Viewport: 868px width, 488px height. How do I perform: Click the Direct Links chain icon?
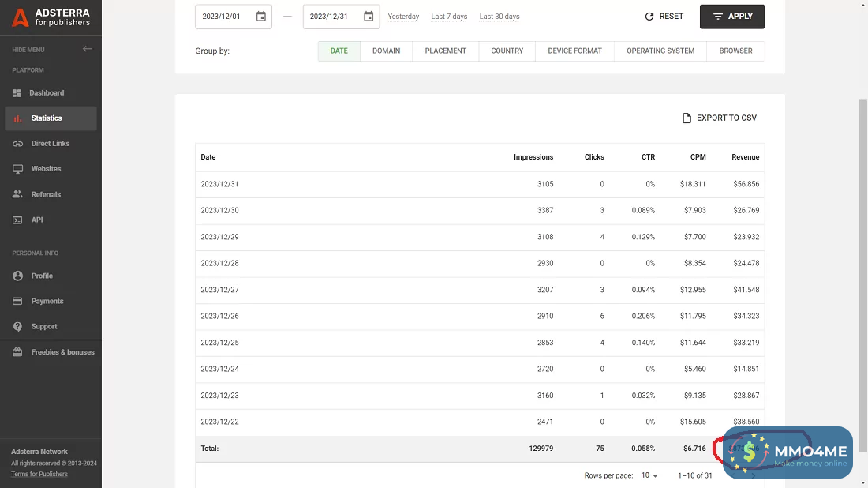click(17, 144)
